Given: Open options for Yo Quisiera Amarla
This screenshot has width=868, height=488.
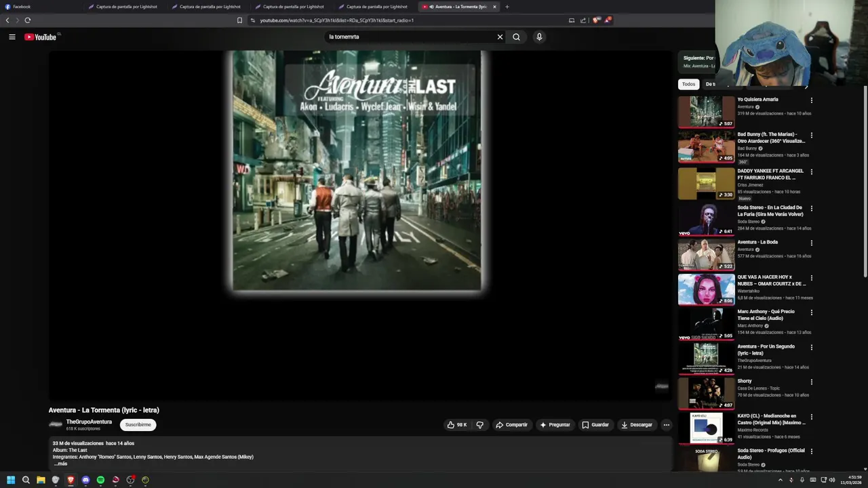Looking at the screenshot, I should click(811, 100).
